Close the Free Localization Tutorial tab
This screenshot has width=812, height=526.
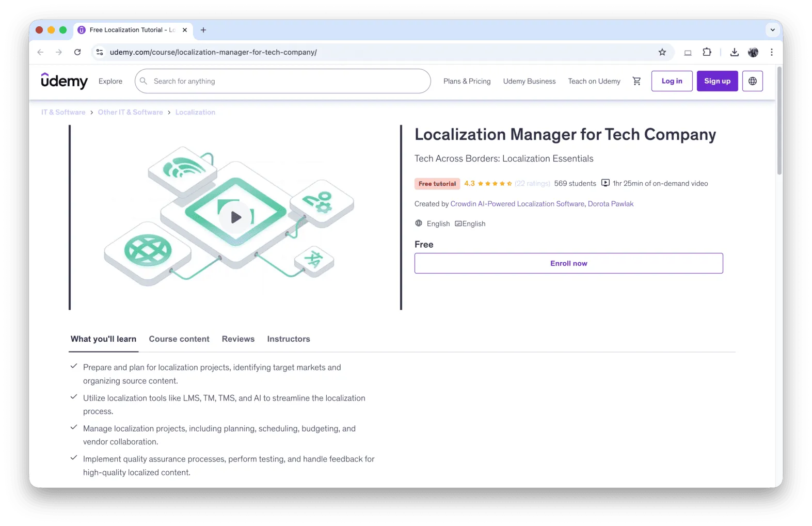pyautogui.click(x=185, y=30)
